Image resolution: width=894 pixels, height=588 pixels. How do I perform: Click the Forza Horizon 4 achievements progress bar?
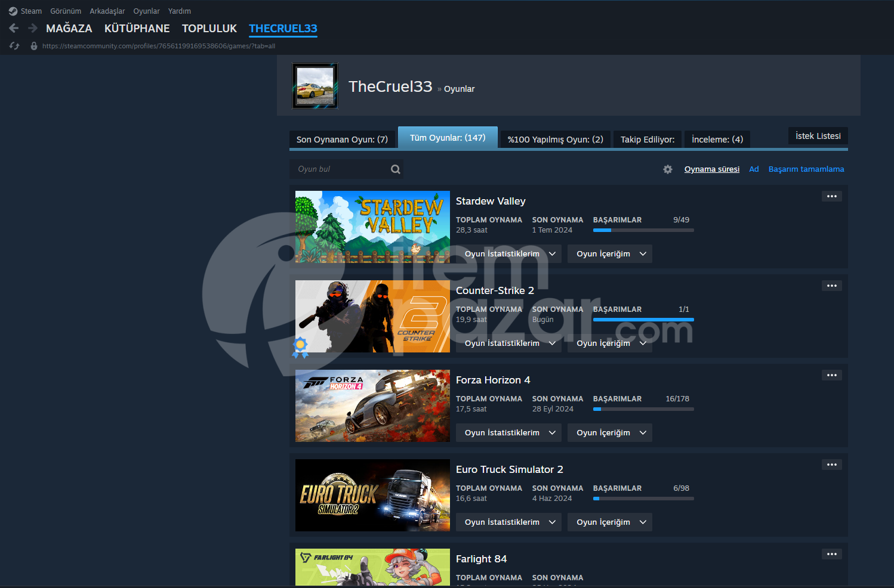click(643, 409)
